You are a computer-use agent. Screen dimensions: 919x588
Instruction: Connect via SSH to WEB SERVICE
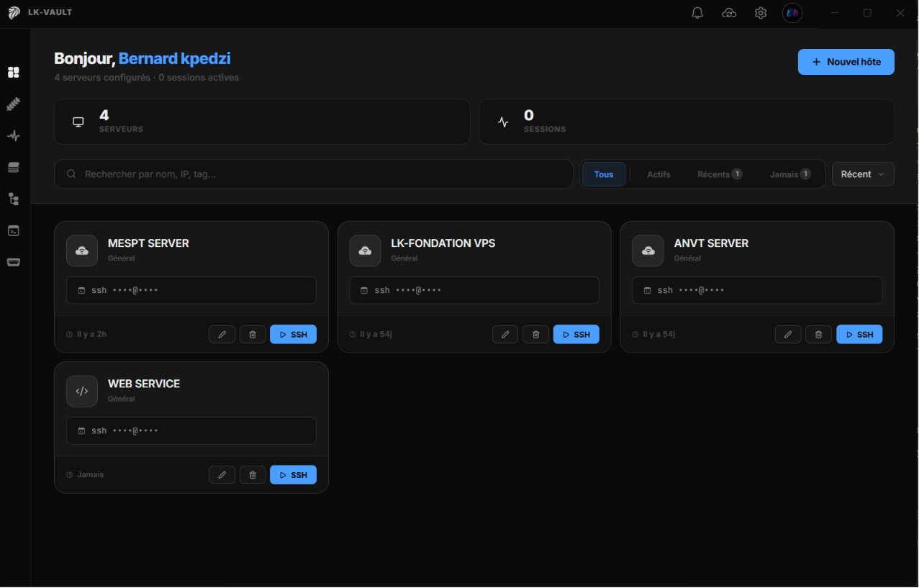pyautogui.click(x=293, y=475)
